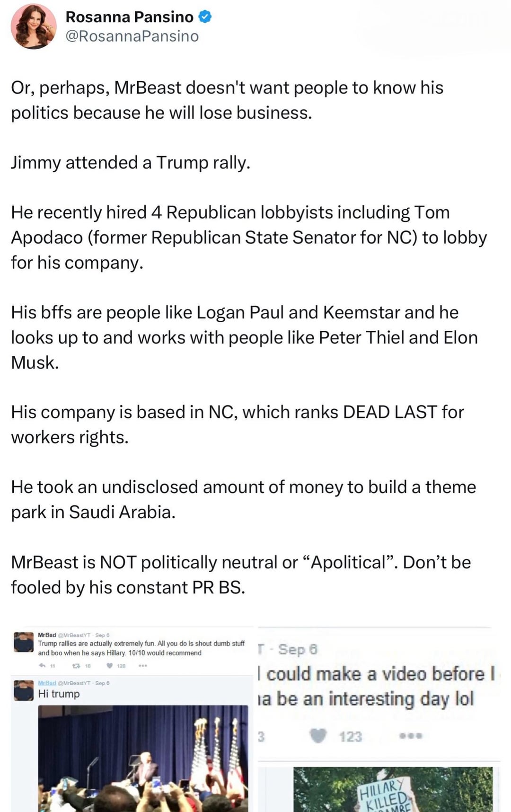Click the 'Hi trump' tweet text
The width and height of the screenshot is (511, 812).
(x=59, y=694)
